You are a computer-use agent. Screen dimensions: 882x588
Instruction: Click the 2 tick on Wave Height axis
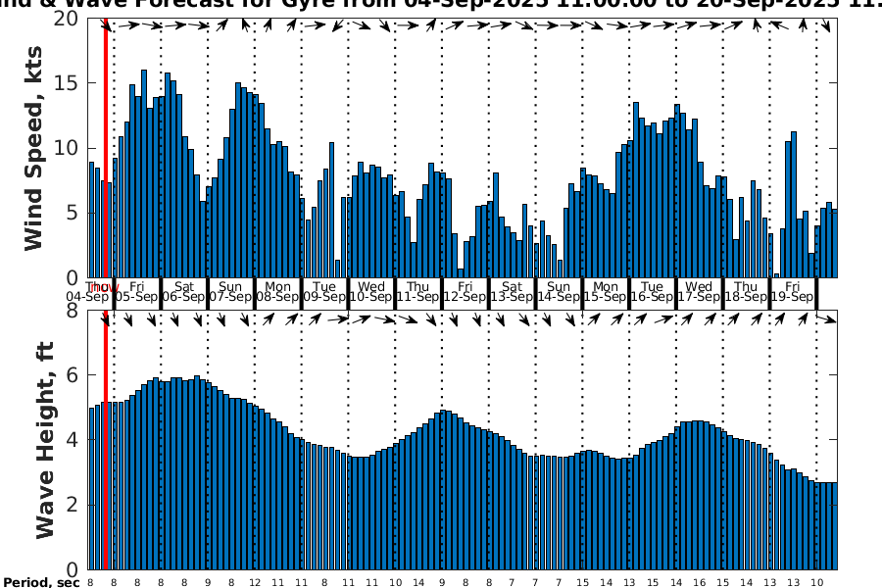pyautogui.click(x=72, y=504)
